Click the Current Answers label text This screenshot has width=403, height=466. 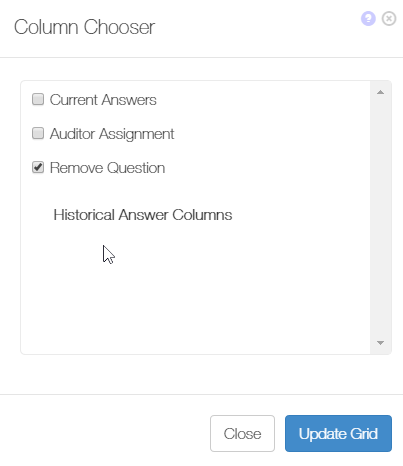[103, 100]
